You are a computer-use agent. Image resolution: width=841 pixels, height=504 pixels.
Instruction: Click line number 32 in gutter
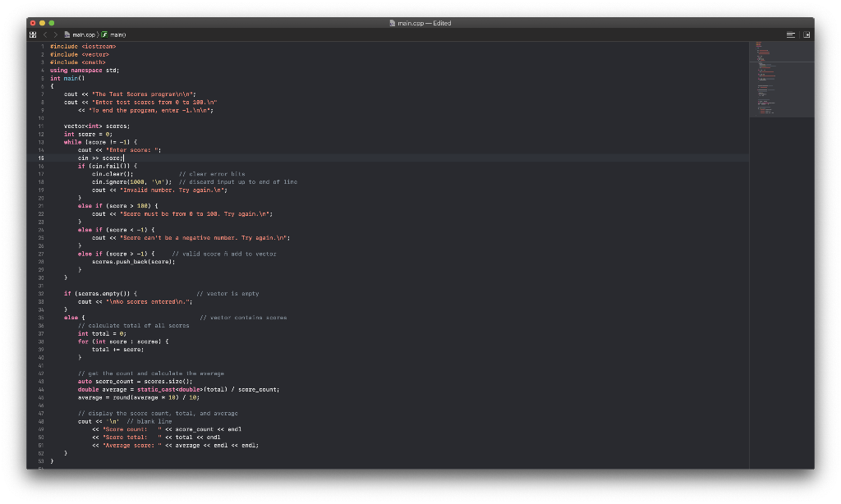(x=41, y=294)
